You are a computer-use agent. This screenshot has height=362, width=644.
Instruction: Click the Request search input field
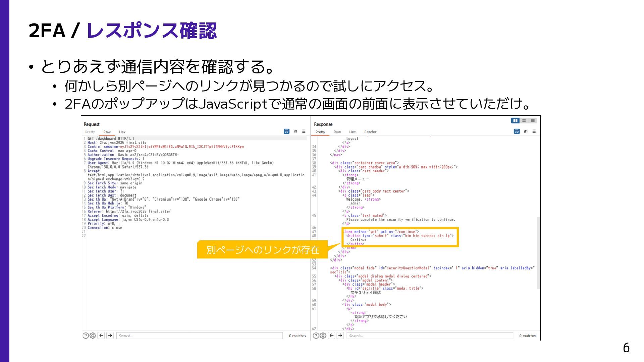click(x=200, y=336)
